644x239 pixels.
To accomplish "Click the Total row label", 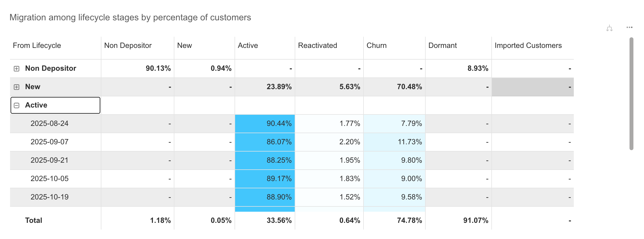I will pyautogui.click(x=34, y=220).
